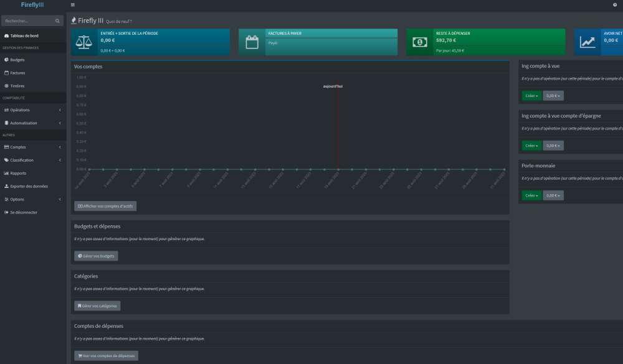Click the Reste à dépenser 592,70 € value
The width and height of the screenshot is (623, 364).
tap(446, 40)
